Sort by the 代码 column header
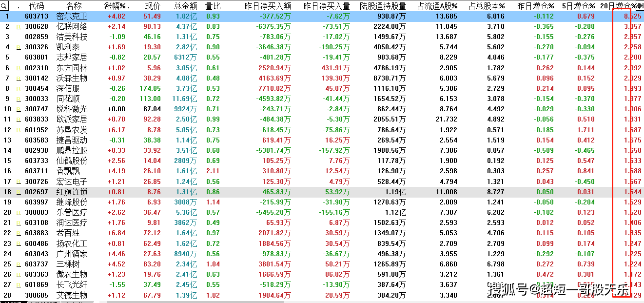 [x=36, y=6]
